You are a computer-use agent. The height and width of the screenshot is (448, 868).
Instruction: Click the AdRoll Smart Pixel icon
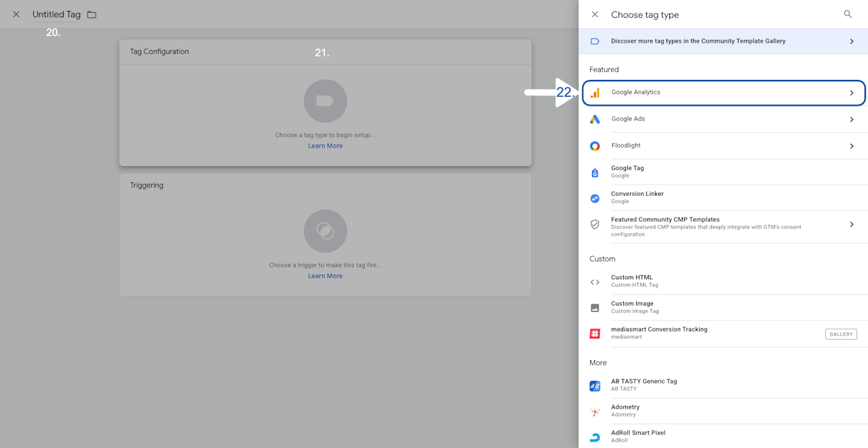[x=595, y=437]
